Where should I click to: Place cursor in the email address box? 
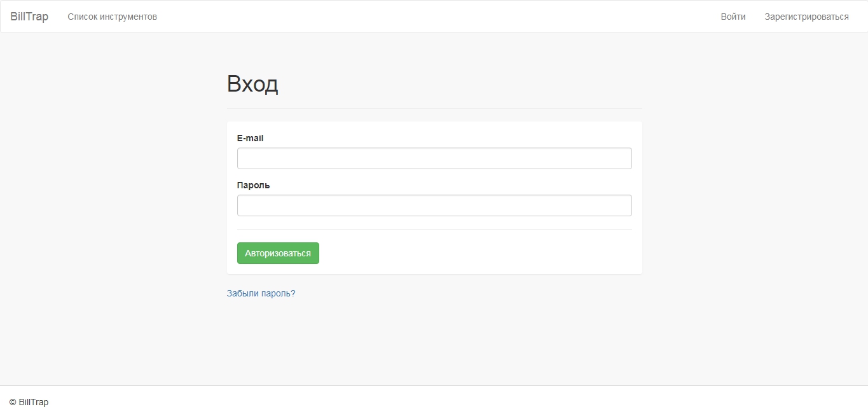pos(434,158)
